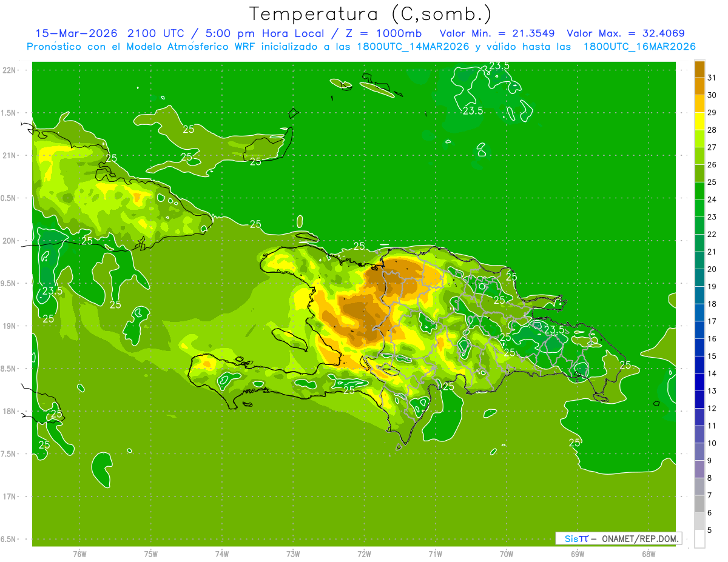Click the latitude axis label "20N"

pos(10,241)
